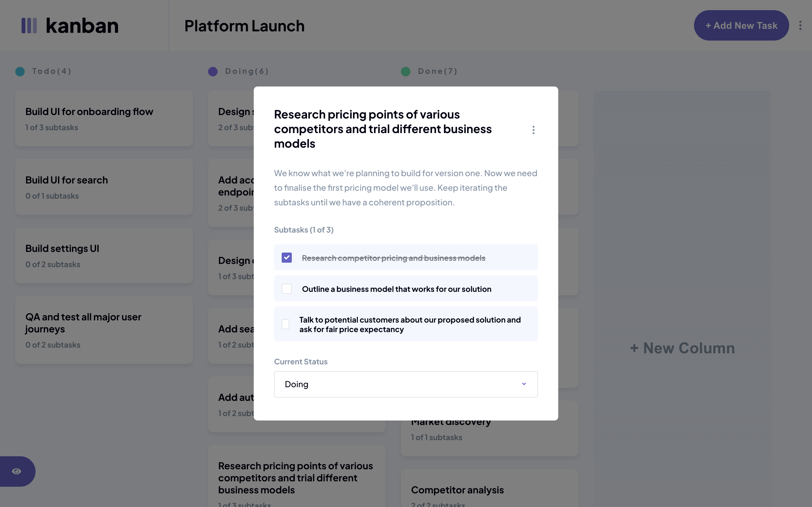Open the Build UI for search card
Image resolution: width=812 pixels, height=507 pixels.
(x=104, y=187)
